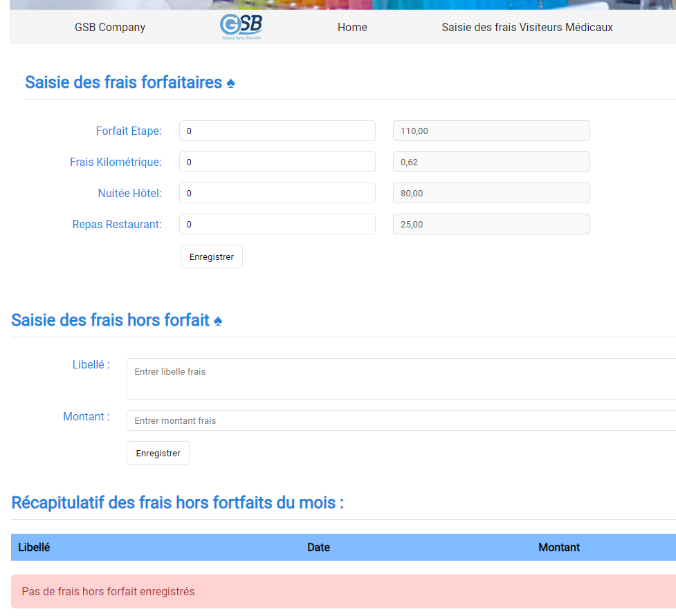Click the GSB Company brand link
The width and height of the screenshot is (676, 616).
pos(110,28)
